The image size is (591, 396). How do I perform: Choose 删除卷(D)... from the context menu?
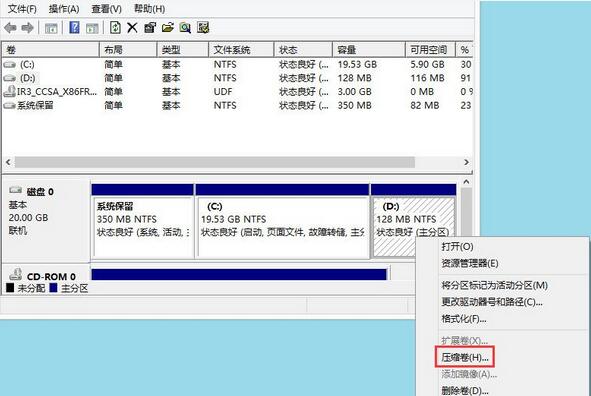[x=465, y=390]
